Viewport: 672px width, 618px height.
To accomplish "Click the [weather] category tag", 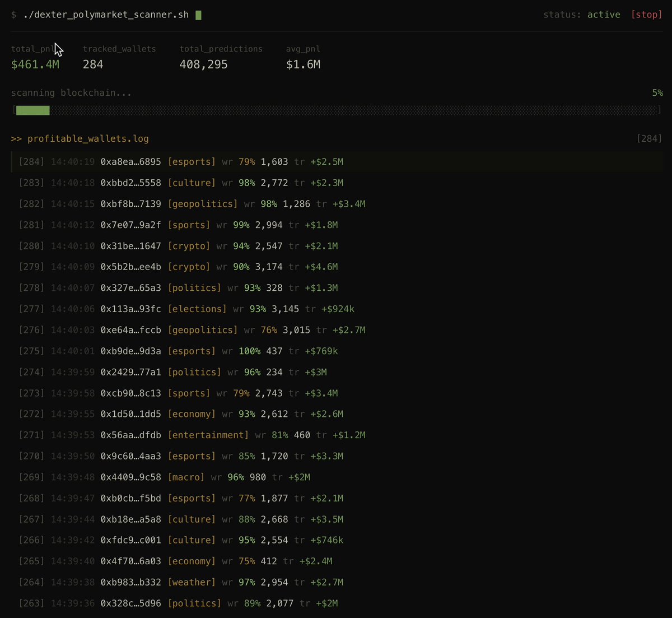I will (192, 582).
